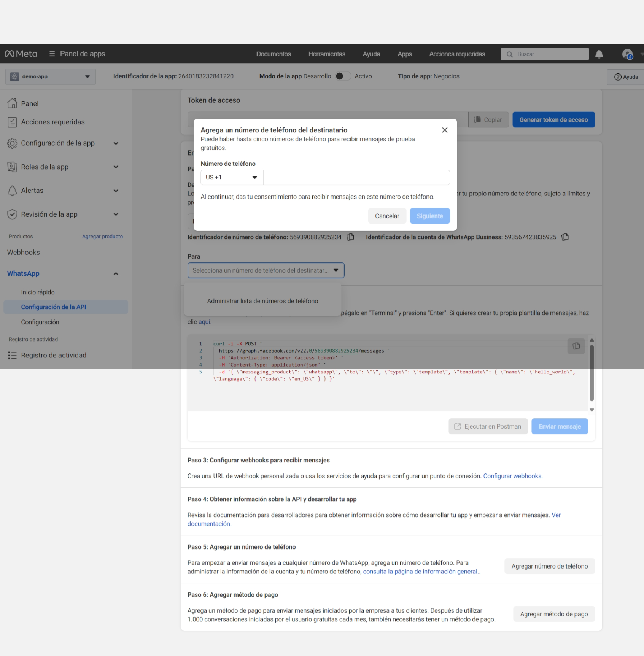Focus the phone number input field
The height and width of the screenshot is (656, 644).
356,178
